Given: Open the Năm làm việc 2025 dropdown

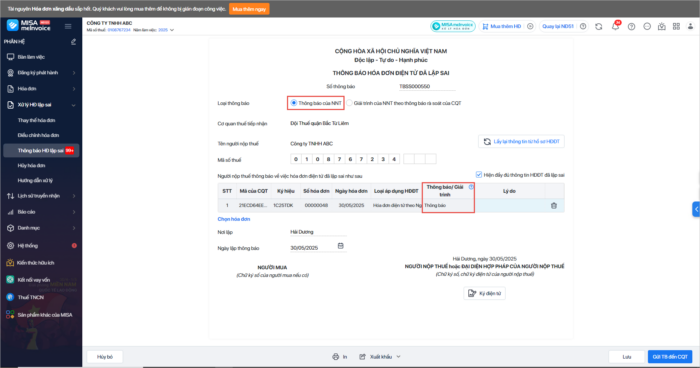Looking at the screenshot, I should pyautogui.click(x=166, y=30).
